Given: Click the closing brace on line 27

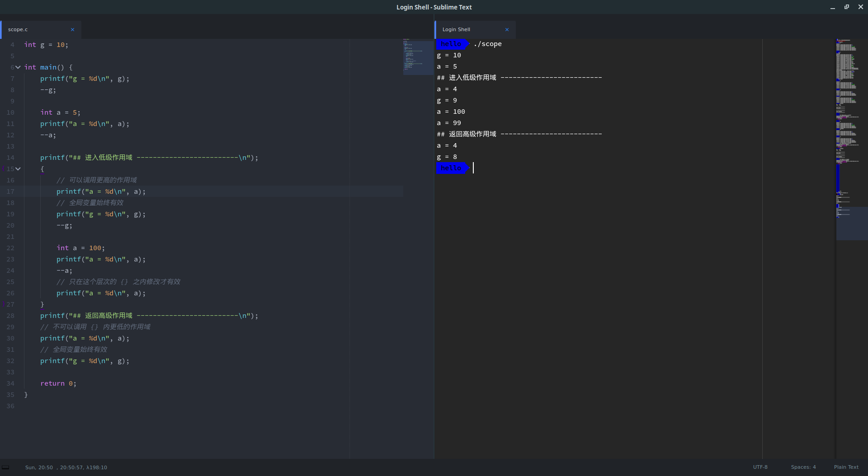Looking at the screenshot, I should (42, 304).
